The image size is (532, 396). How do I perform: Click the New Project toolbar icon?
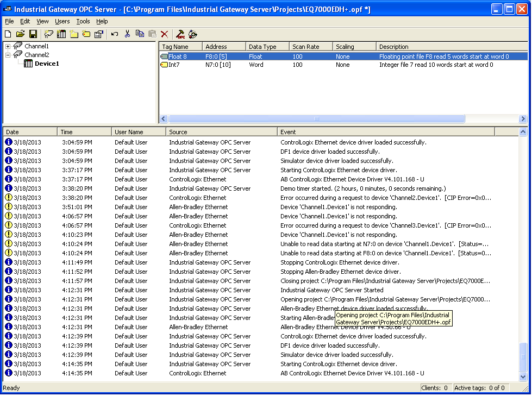[x=8, y=34]
